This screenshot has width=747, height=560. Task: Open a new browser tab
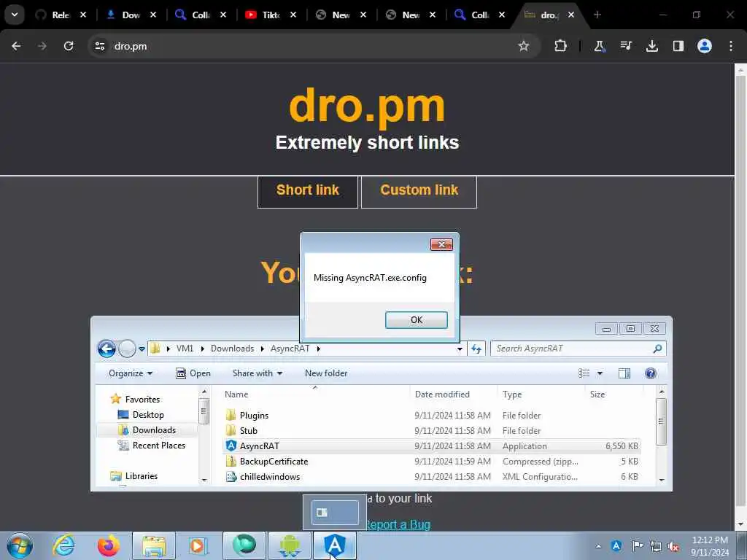tap(597, 15)
